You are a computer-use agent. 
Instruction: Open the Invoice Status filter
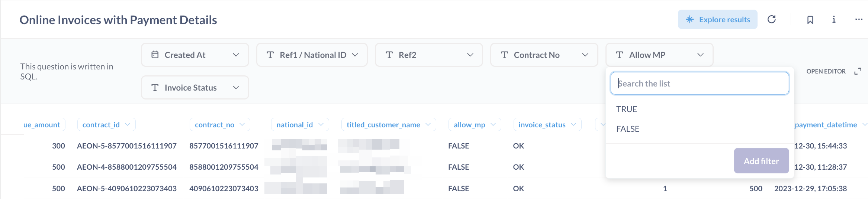pos(195,88)
